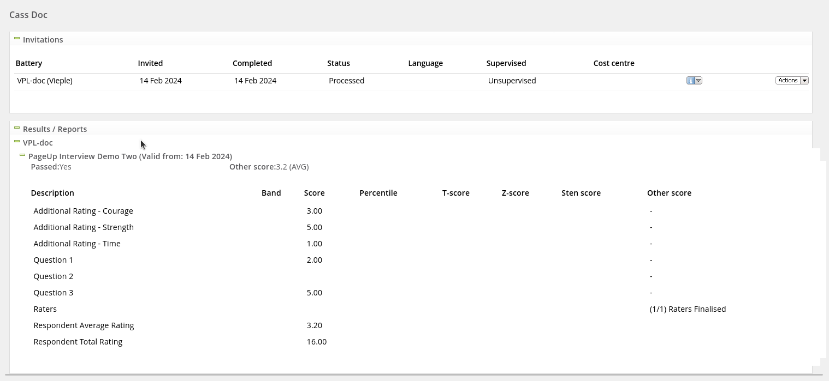Screen dimensions: 829x381
Task: Select the Question 2 row label
Action: click(53, 276)
